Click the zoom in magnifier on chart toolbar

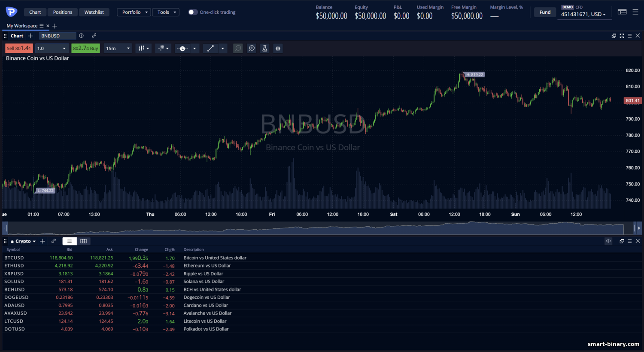(252, 49)
